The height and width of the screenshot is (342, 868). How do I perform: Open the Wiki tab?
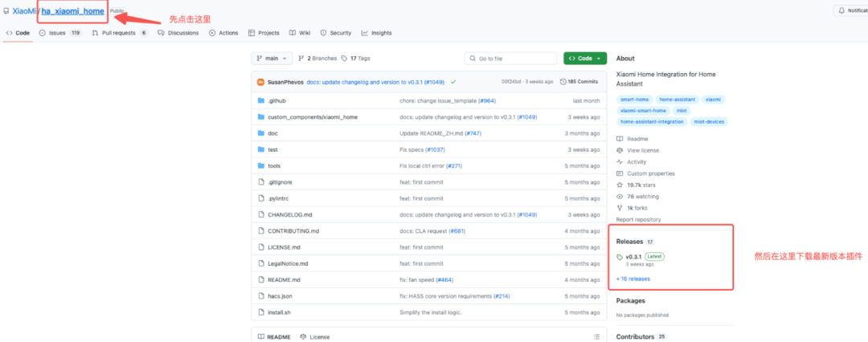[x=300, y=33]
